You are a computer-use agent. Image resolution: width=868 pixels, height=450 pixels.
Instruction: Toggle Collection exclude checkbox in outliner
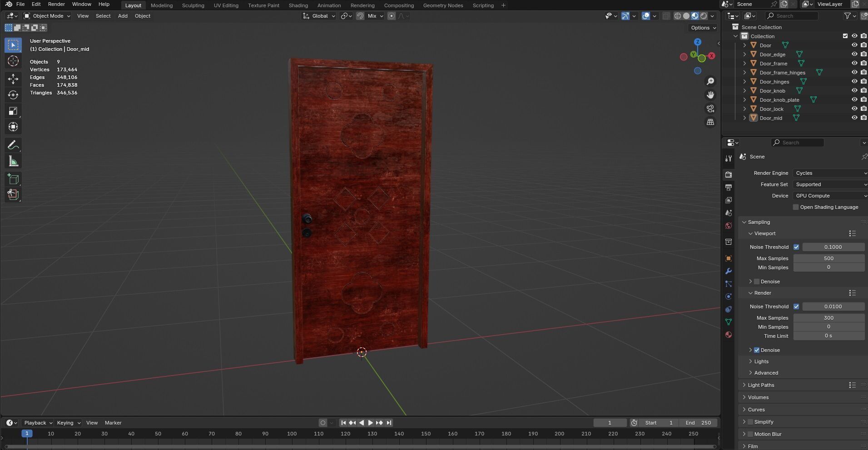pos(845,36)
